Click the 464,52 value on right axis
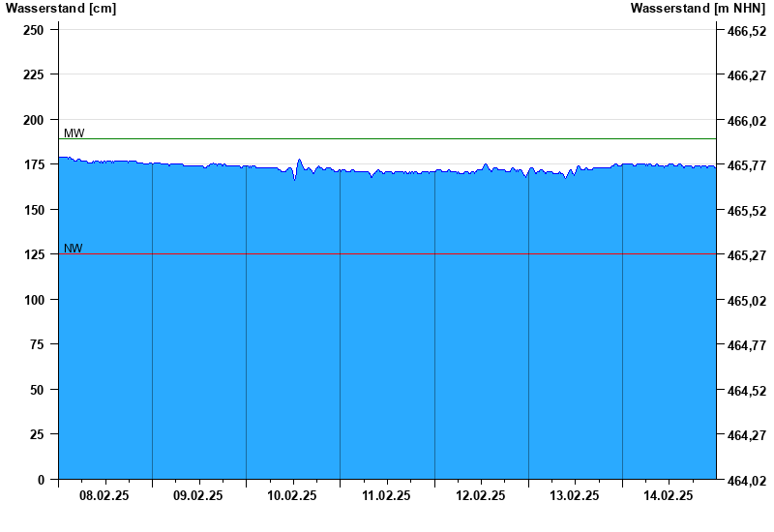The image size is (774, 532). (x=747, y=391)
